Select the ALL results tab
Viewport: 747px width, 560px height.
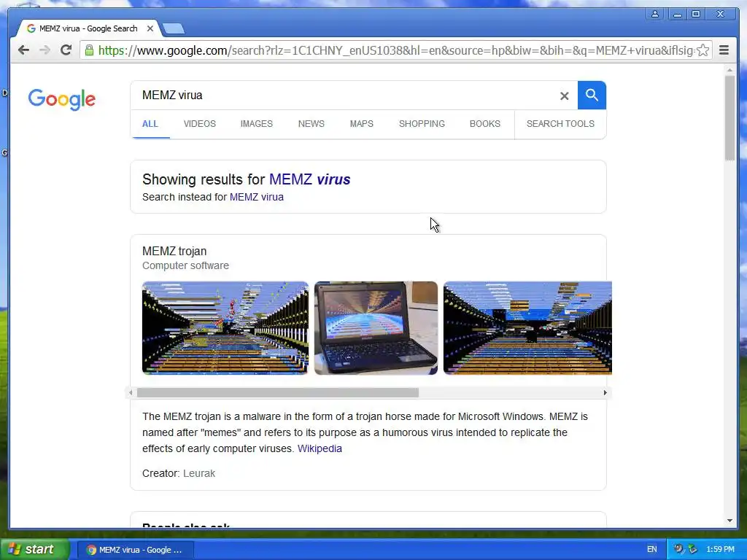click(x=150, y=124)
